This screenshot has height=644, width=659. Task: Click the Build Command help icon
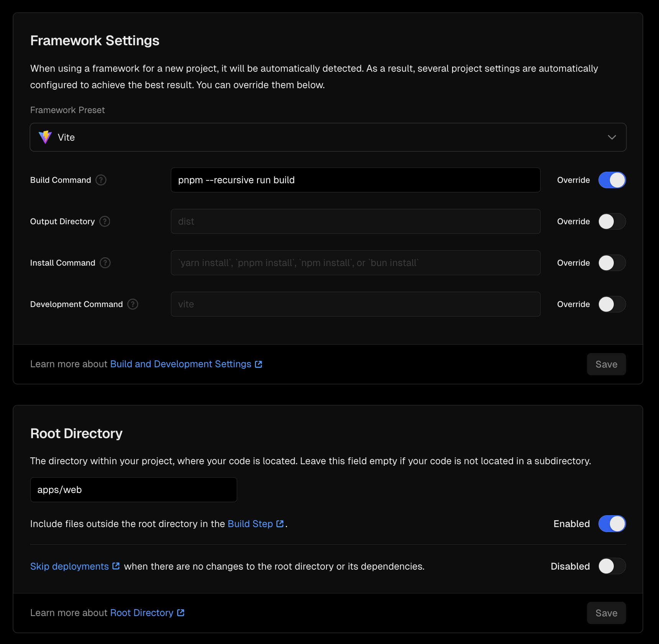point(101,180)
